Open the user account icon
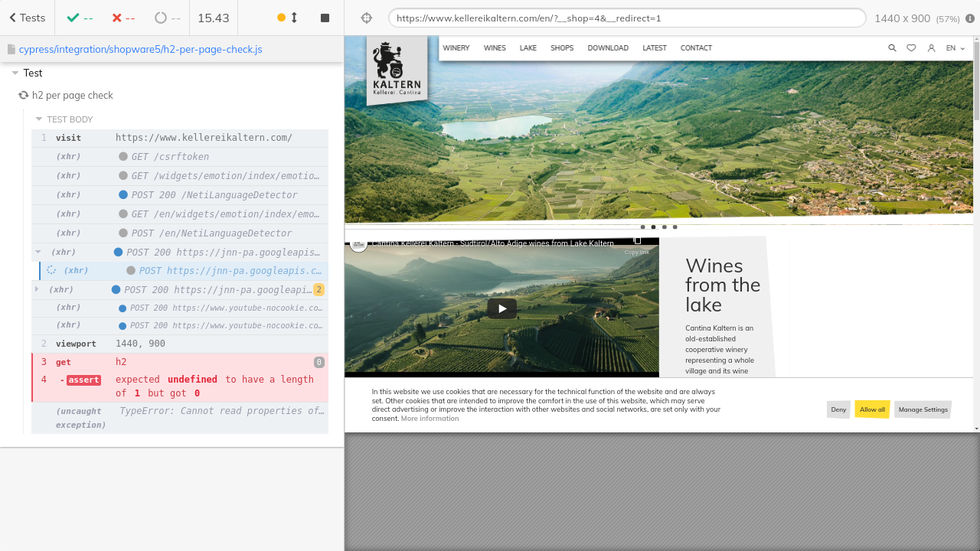Image resolution: width=980 pixels, height=551 pixels. point(931,48)
